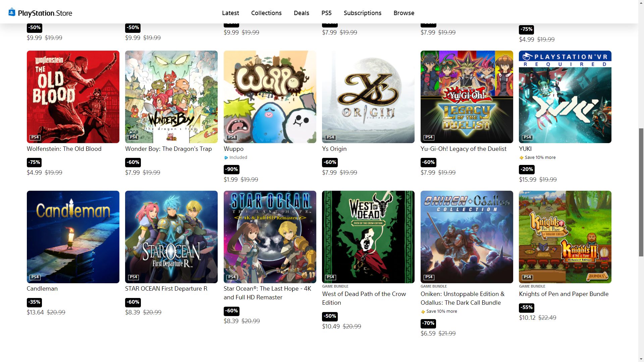This screenshot has width=644, height=362.
Task: Open the West of Dead cover thumbnail
Action: coord(368,237)
